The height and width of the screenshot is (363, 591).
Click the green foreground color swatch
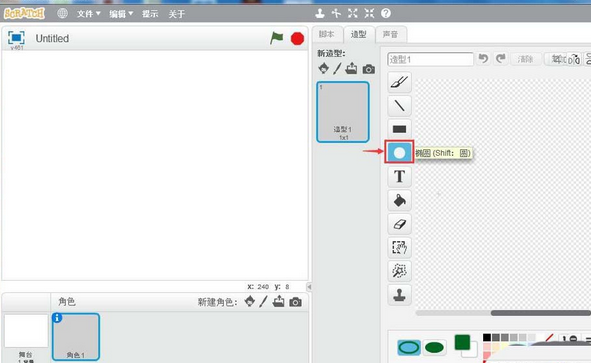click(462, 342)
